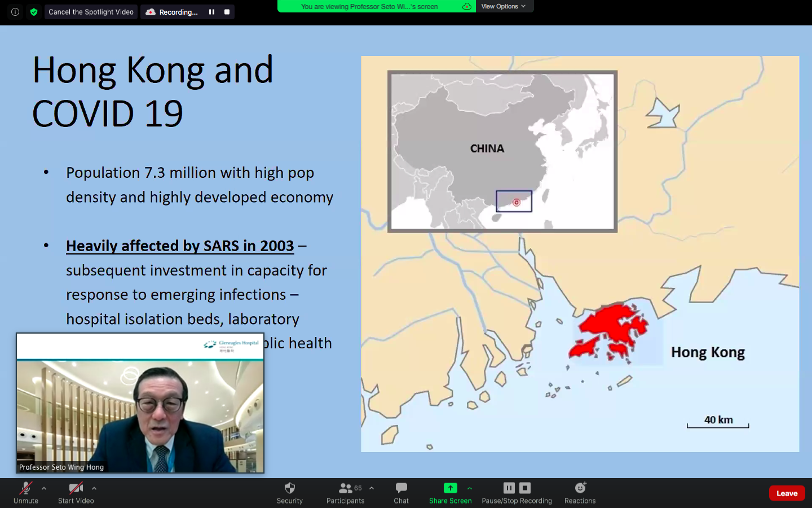Stop the recording in the top bar
The height and width of the screenshot is (508, 812).
coord(227,12)
